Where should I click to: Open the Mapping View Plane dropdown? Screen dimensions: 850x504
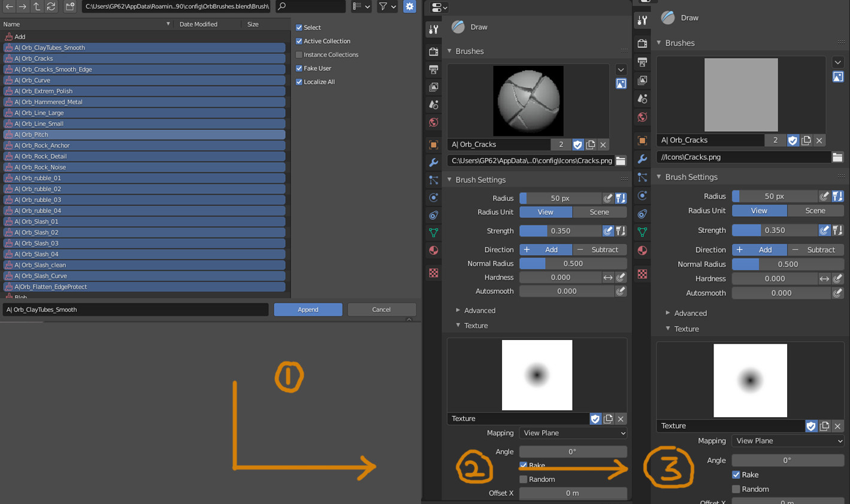coord(573,433)
